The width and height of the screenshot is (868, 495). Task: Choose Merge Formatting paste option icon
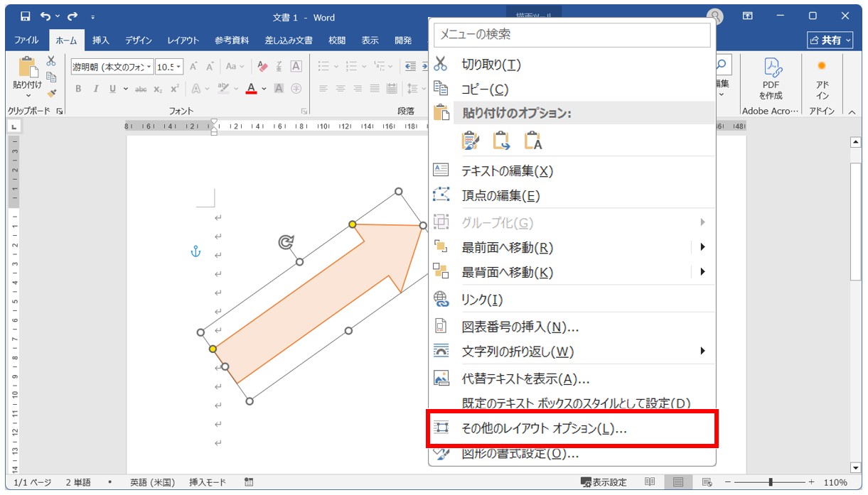[x=501, y=141]
